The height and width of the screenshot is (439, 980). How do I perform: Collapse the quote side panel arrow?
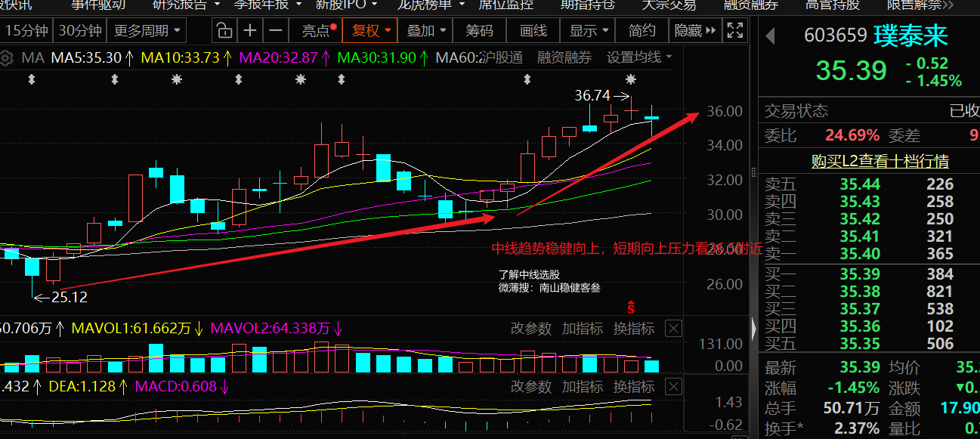point(753,329)
